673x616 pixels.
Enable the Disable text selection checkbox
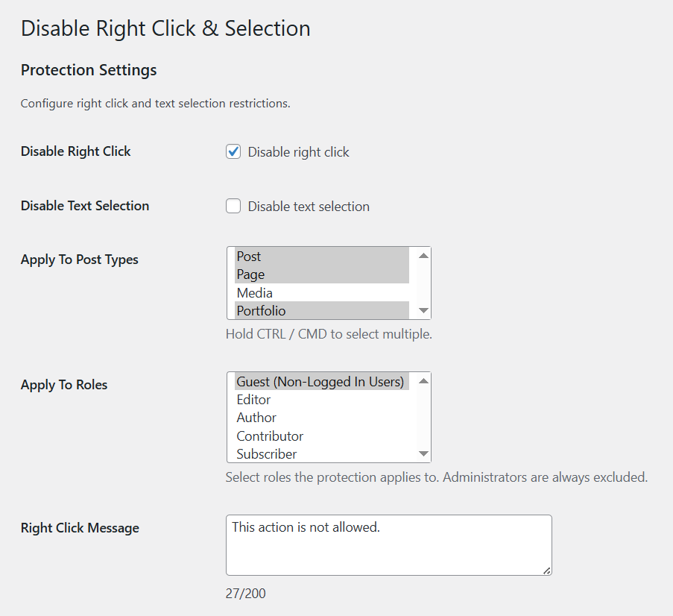point(233,207)
